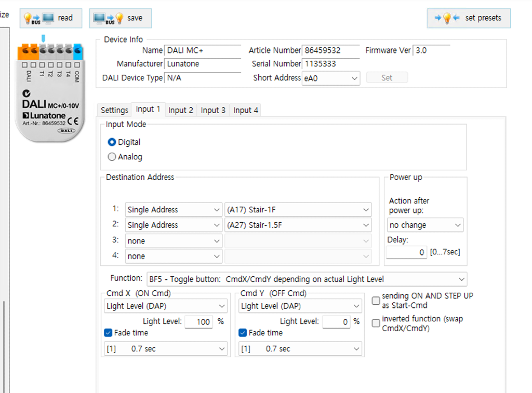
Task: Open the Short Address dropdown
Action: pyautogui.click(x=331, y=78)
